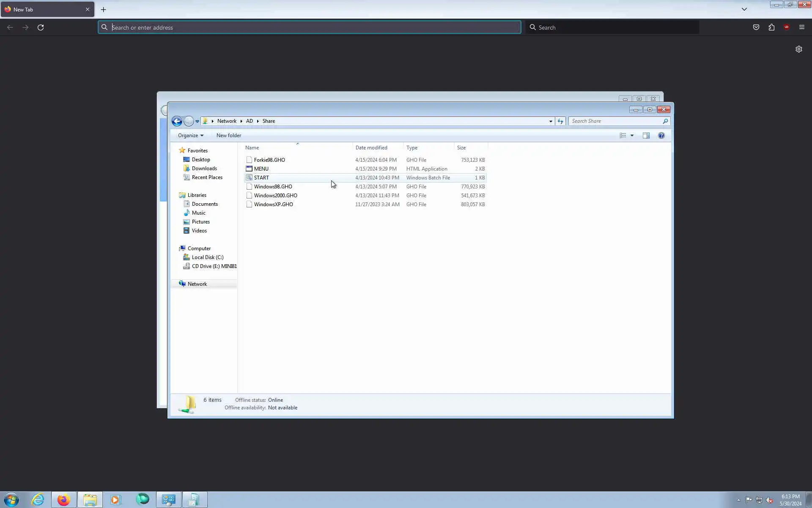The image size is (812, 508).
Task: Sort files by Date modified column
Action: (x=371, y=148)
